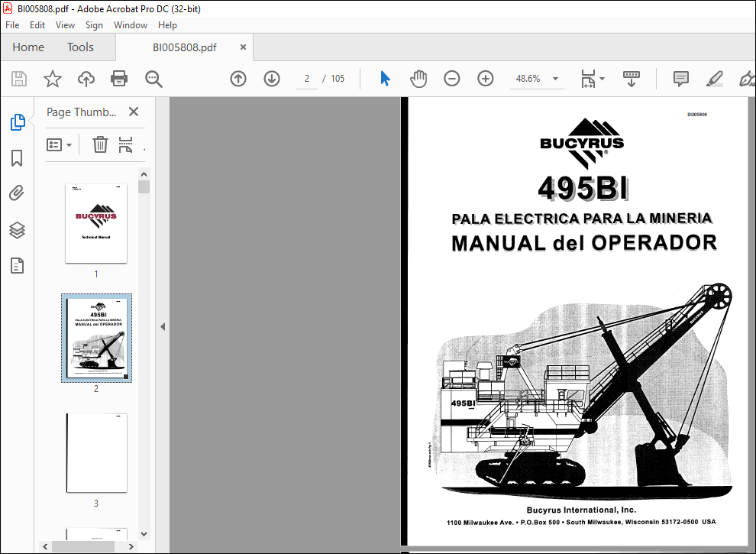This screenshot has height=554, width=756.
Task: Open the Sign pen tool
Action: click(x=747, y=79)
